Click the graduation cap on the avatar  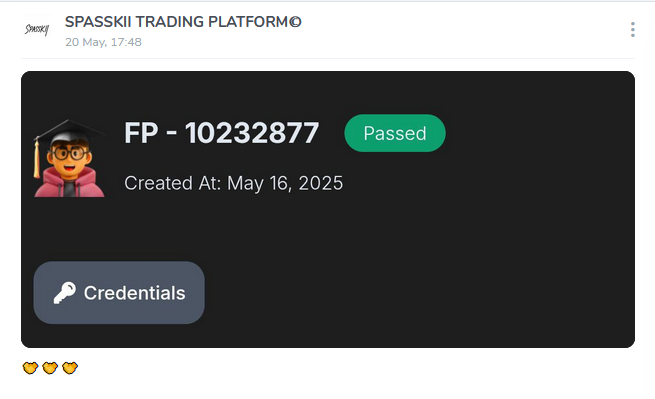point(67,132)
